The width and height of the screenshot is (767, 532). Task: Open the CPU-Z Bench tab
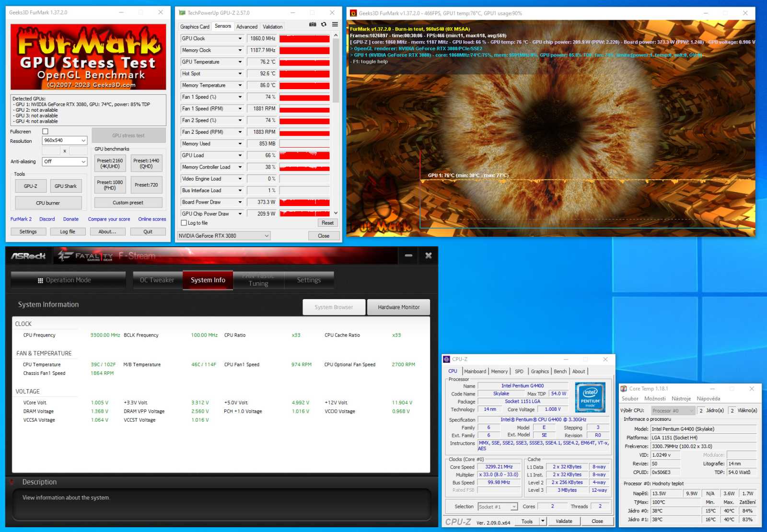click(x=560, y=371)
